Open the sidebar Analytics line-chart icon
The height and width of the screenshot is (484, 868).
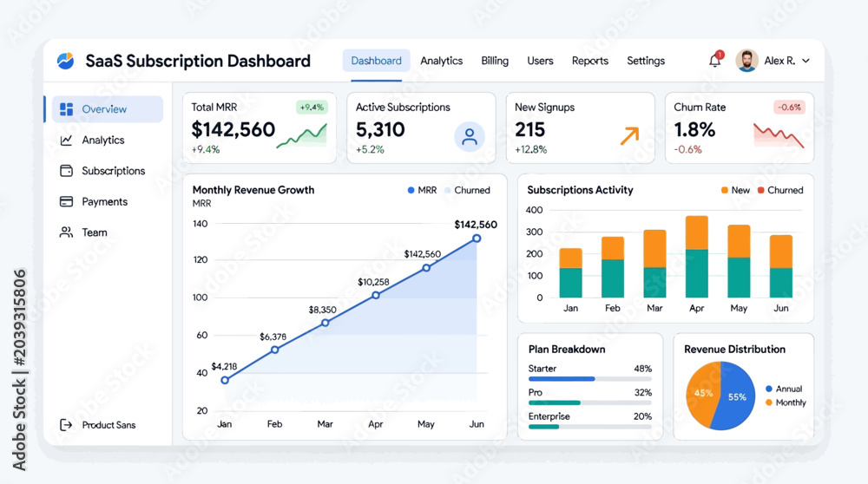[x=67, y=140]
